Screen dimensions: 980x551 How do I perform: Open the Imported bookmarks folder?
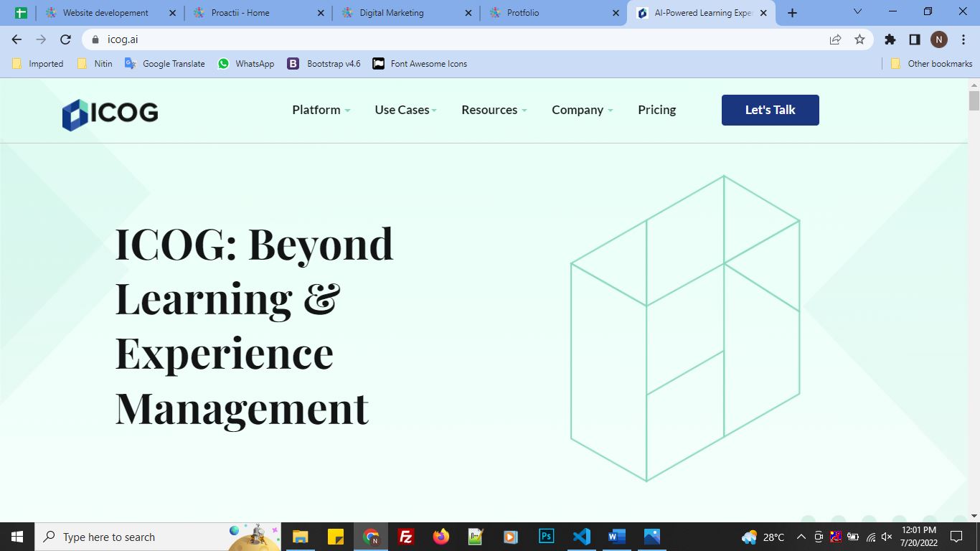tap(38, 64)
